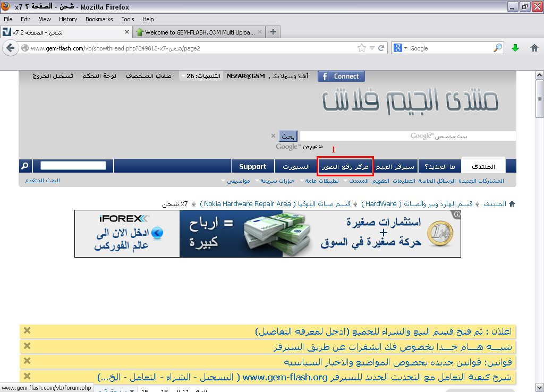Click scrollbar down arrow
544x392 pixels.
click(540, 387)
